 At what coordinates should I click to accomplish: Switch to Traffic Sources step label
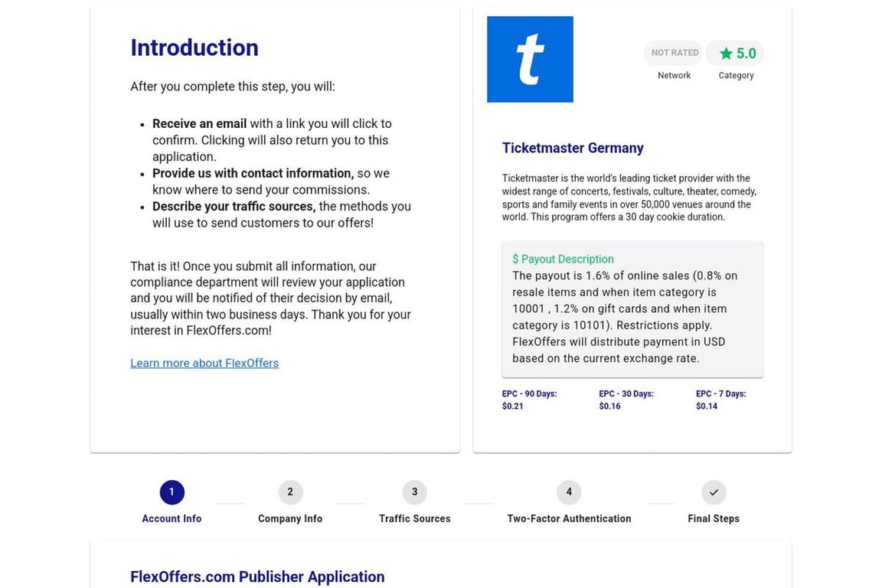(414, 518)
